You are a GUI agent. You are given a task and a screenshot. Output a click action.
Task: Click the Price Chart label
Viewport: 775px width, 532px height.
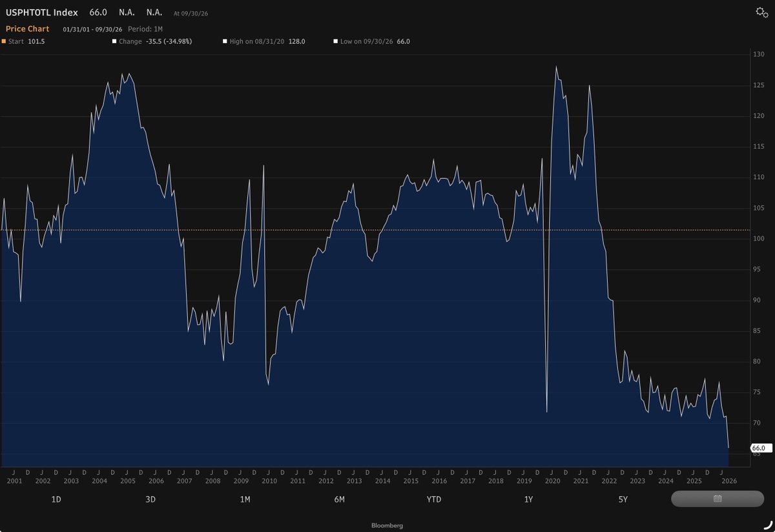[x=27, y=29]
